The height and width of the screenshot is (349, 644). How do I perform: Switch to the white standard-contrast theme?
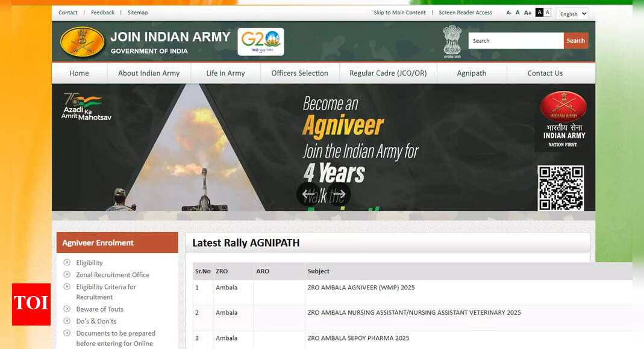click(x=548, y=13)
